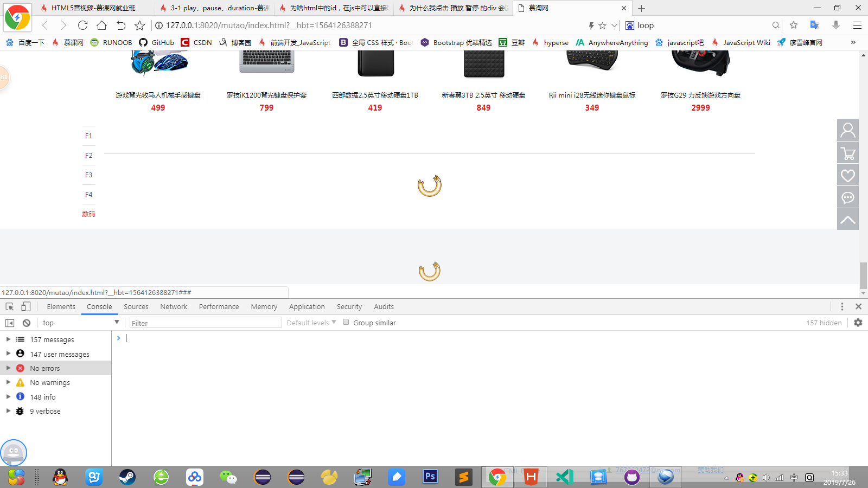This screenshot has width=868, height=488.
Task: Open the translate page tool
Action: [x=815, y=25]
